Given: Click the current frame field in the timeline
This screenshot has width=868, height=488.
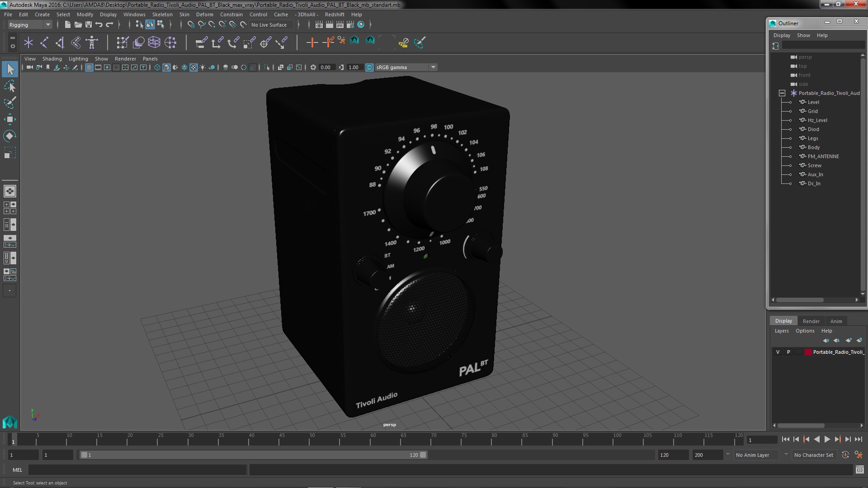Looking at the screenshot, I should point(762,440).
